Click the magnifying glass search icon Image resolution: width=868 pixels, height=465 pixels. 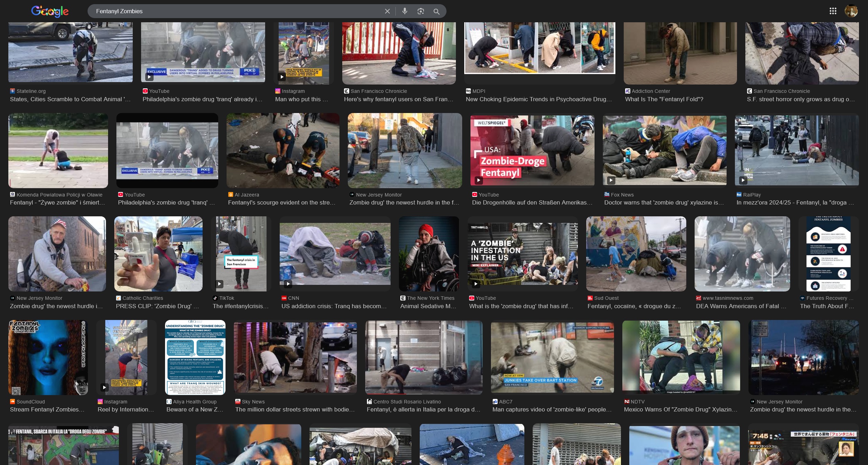[436, 11]
